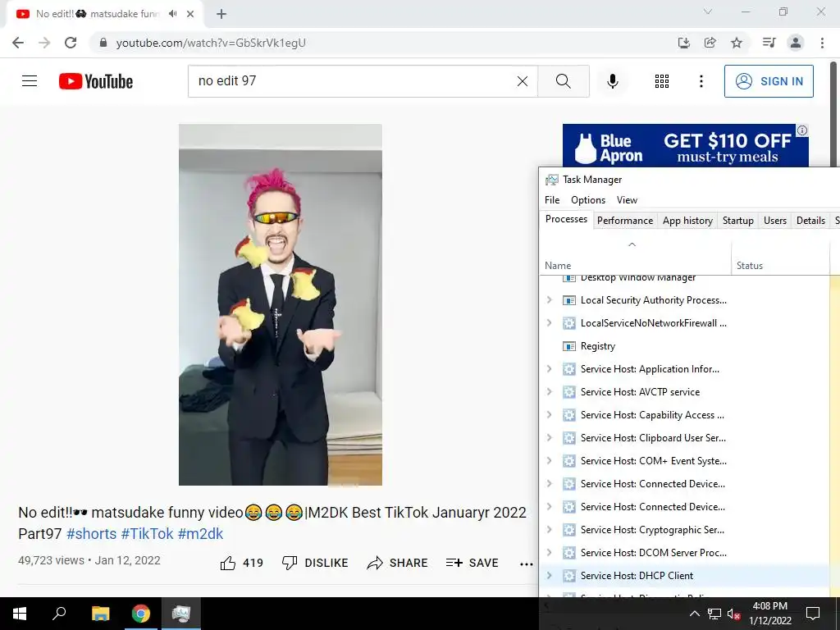Open the media control icon in Chrome toolbar
The image size is (840, 630).
[769, 43]
